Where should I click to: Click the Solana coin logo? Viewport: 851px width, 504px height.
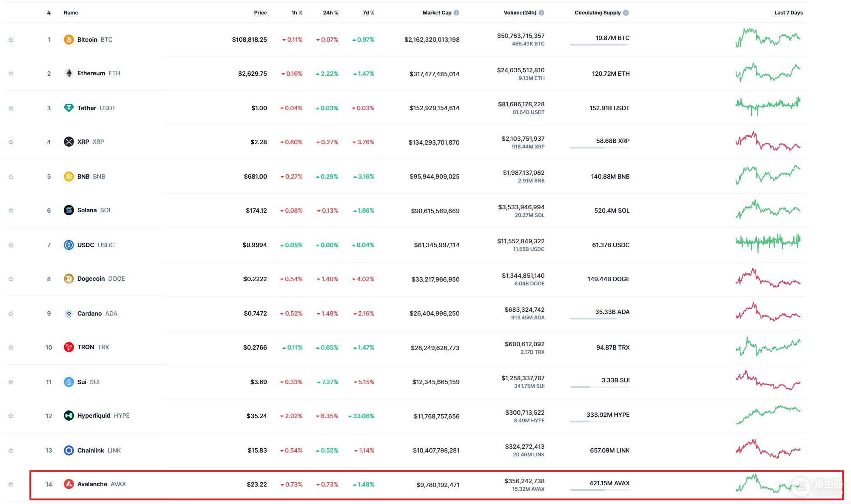68,210
